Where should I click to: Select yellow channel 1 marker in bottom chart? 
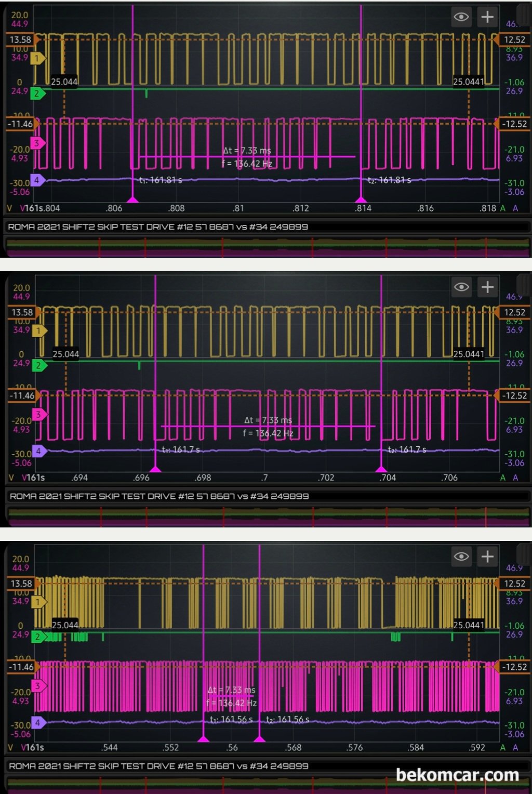(39, 602)
